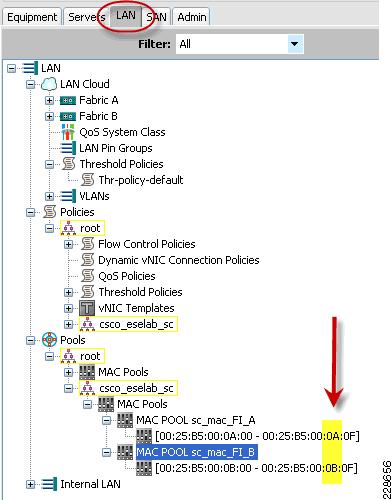Screen dimensions: 392x500
Task: Expand the Flow Control Policies node
Action: tap(68, 244)
